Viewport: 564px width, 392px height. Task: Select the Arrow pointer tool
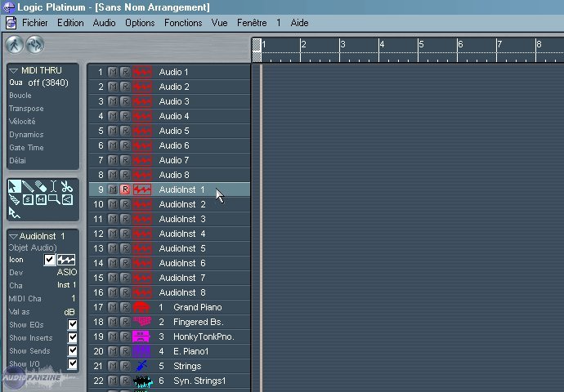(x=15, y=186)
